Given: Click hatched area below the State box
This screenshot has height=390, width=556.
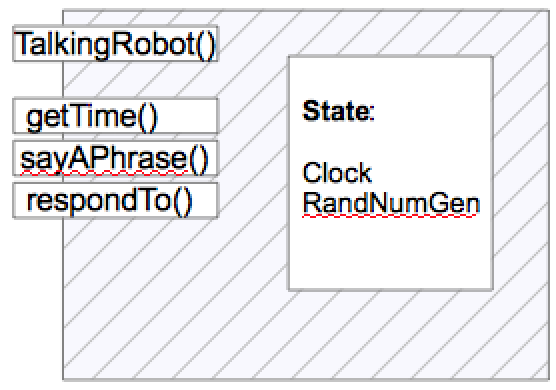Looking at the screenshot, I should pyautogui.click(x=390, y=335).
